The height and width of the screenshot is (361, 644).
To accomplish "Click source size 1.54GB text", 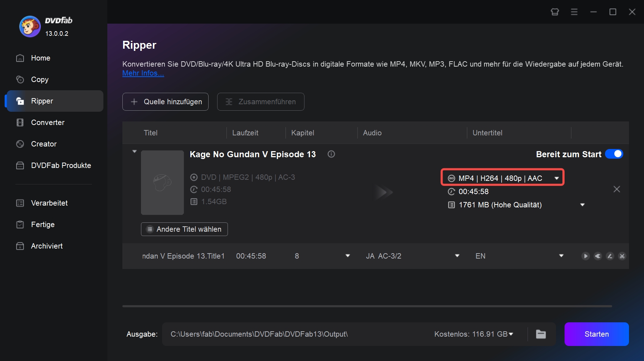I will click(x=214, y=202).
